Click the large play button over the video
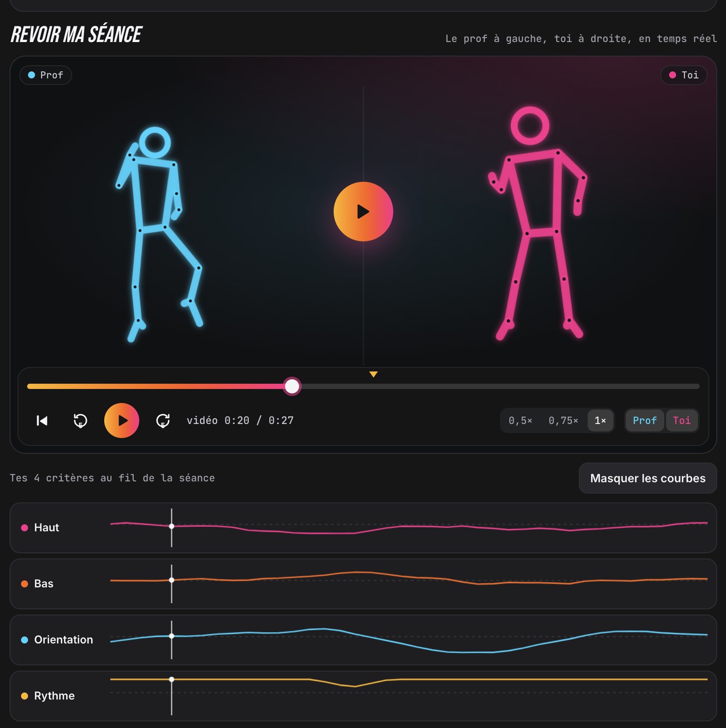726x728 pixels. pyautogui.click(x=363, y=211)
